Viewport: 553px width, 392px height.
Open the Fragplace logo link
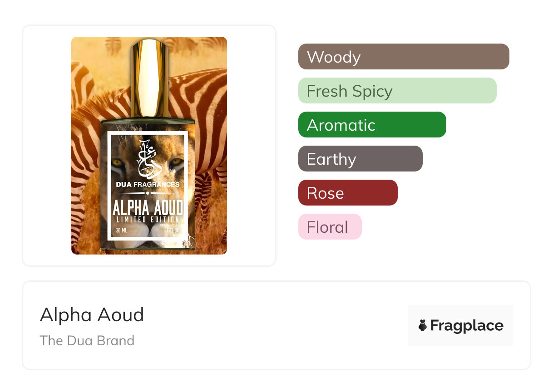click(461, 325)
